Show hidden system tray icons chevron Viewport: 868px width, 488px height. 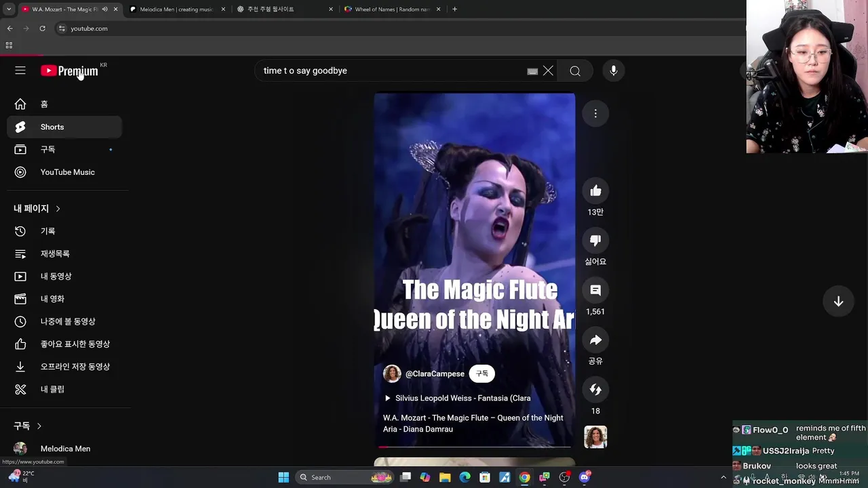click(x=724, y=477)
